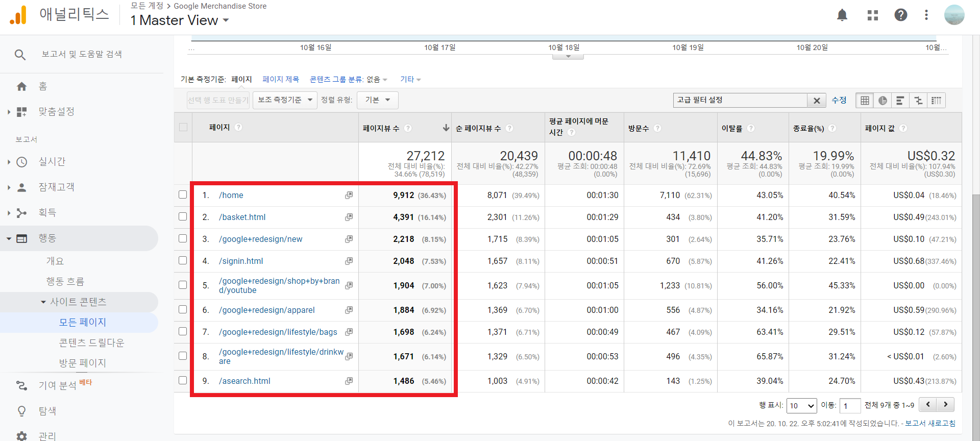Open the 행 표시 rows count dropdown
The height and width of the screenshot is (441, 980).
802,406
